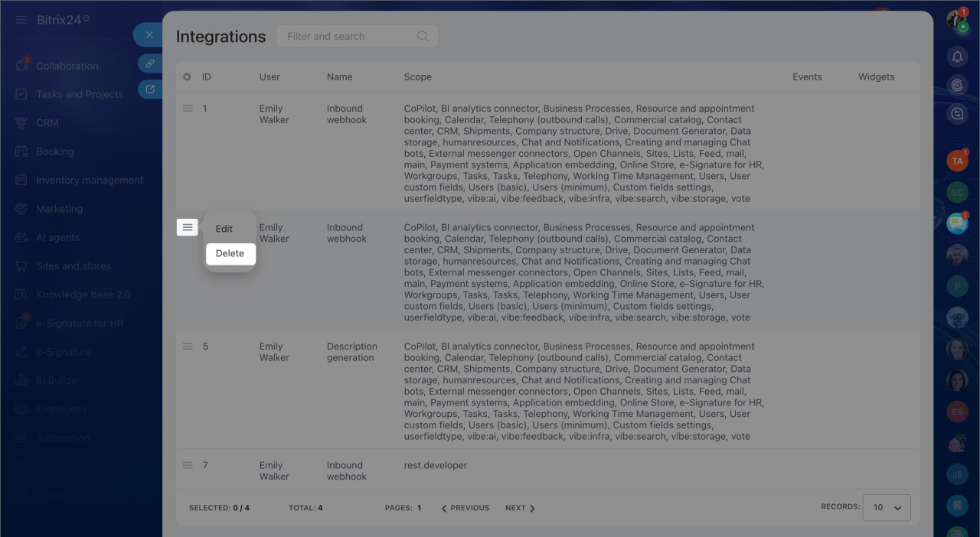Open the TA user avatar chat
This screenshot has height=537, width=980.
click(957, 161)
